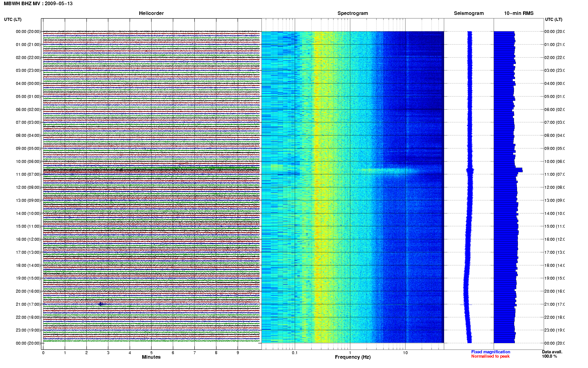Click the title 'MBWH BHZ MV : 2009-05-13'
The image size is (588, 368).
(38, 3)
